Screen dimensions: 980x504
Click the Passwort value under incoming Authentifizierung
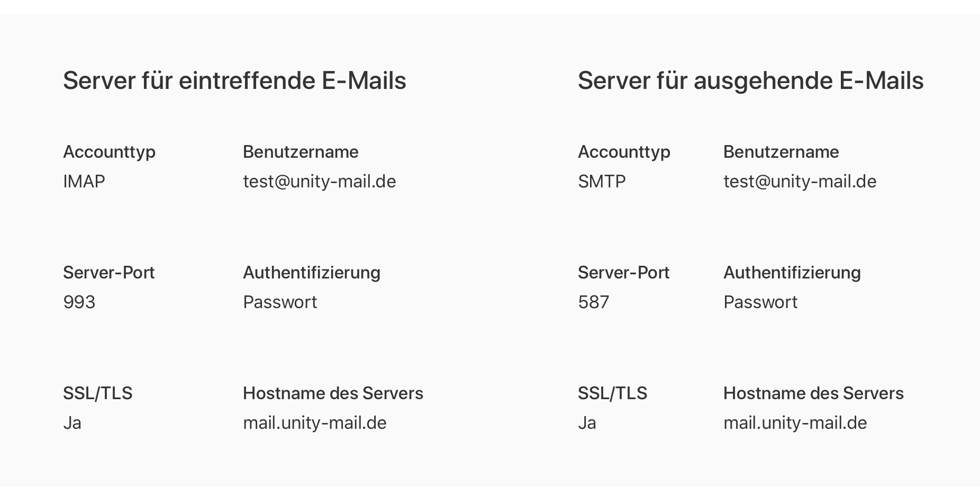point(280,302)
